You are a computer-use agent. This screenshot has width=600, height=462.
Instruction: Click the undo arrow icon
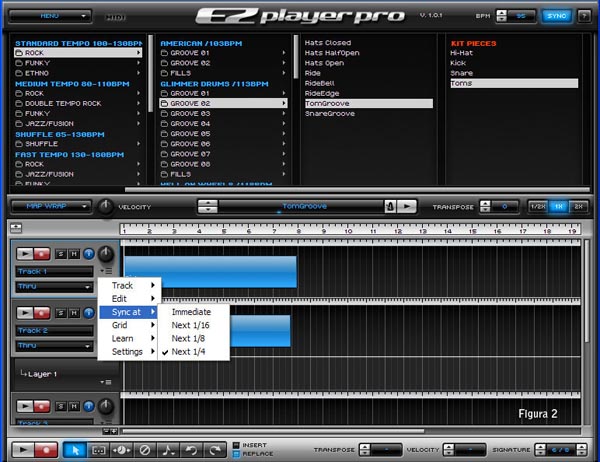pos(191,450)
